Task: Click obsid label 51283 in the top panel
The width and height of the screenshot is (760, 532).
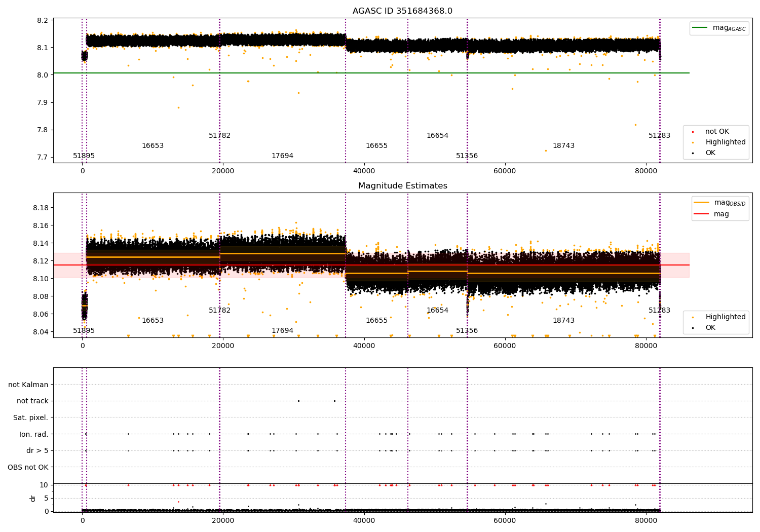Action: (x=659, y=136)
